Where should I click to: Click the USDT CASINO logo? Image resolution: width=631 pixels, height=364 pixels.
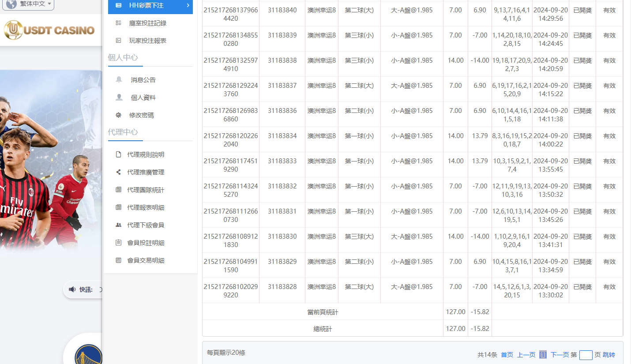[x=49, y=30]
